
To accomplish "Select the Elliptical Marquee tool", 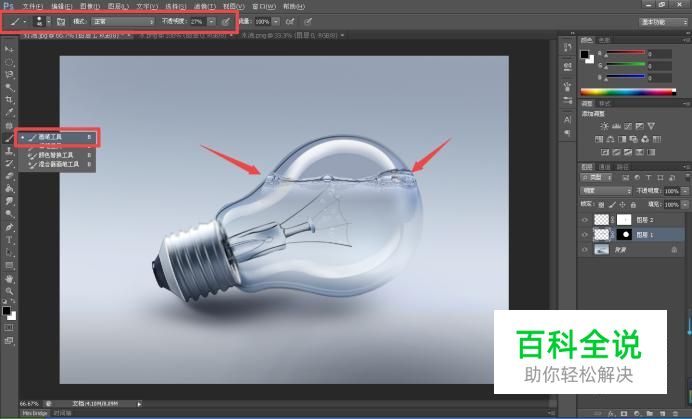I will 9,62.
